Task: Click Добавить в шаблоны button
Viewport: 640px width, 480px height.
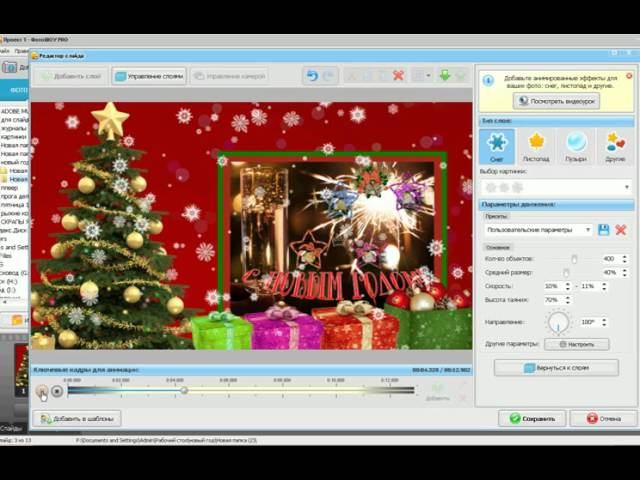Action: 77,419
